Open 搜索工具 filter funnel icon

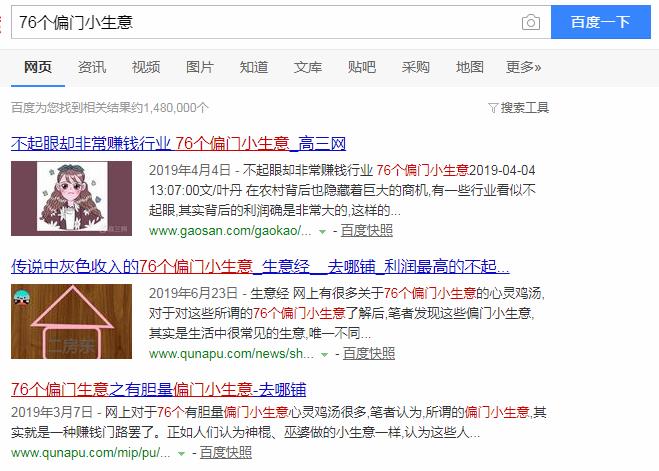coord(493,108)
